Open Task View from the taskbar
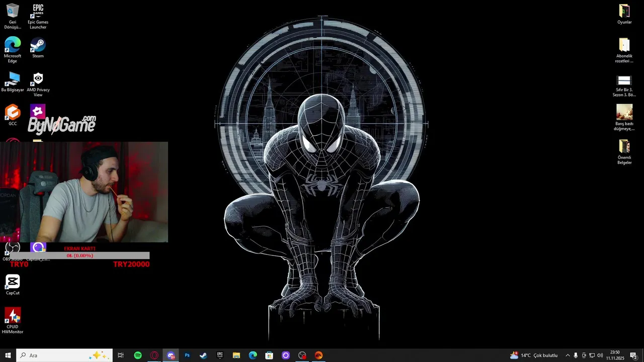Screen dimensions: 644x362 coord(121,355)
